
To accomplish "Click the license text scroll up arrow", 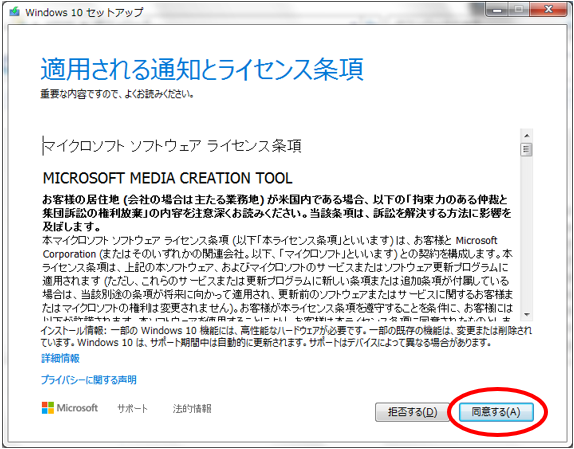I will (x=527, y=136).
